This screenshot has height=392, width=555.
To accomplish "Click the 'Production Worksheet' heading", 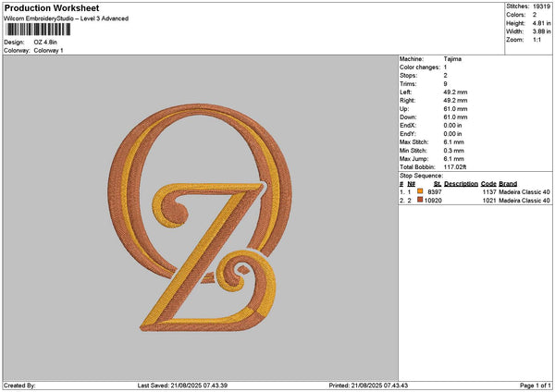I will point(52,8).
